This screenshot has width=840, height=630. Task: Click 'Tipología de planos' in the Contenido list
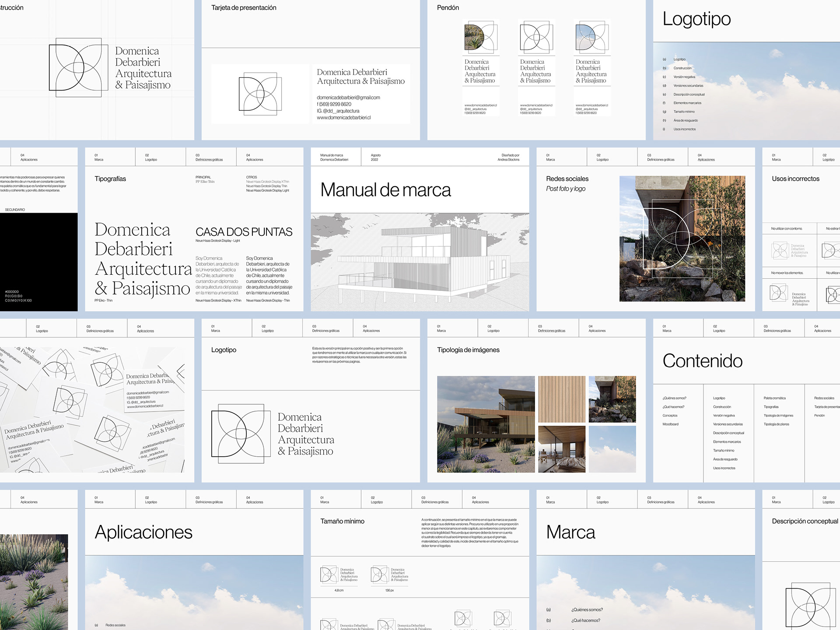(x=777, y=424)
